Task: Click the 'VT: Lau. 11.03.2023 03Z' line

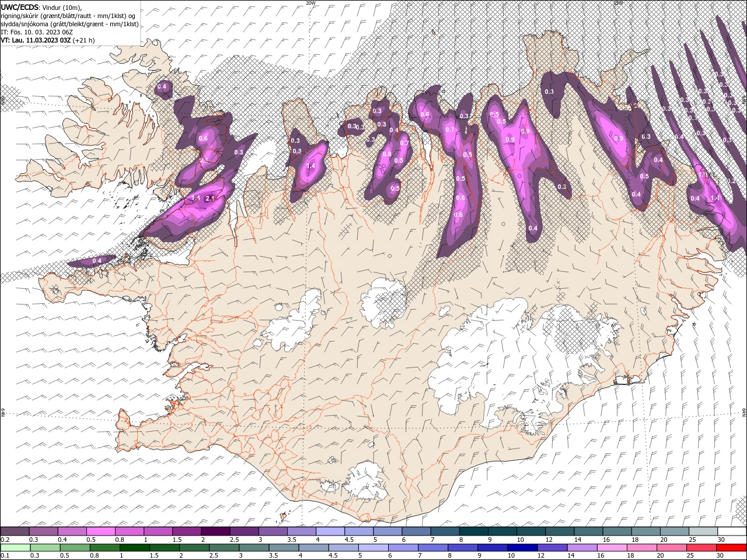Action: (x=36, y=40)
